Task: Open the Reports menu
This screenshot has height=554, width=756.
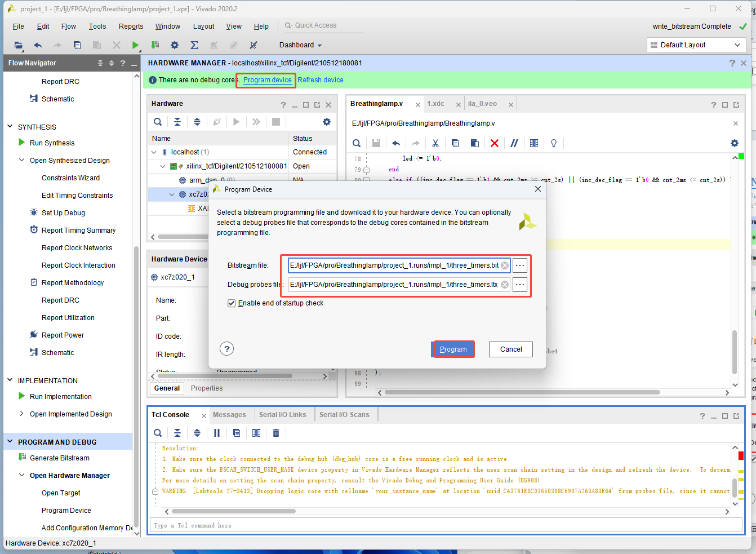Action: coord(131,26)
